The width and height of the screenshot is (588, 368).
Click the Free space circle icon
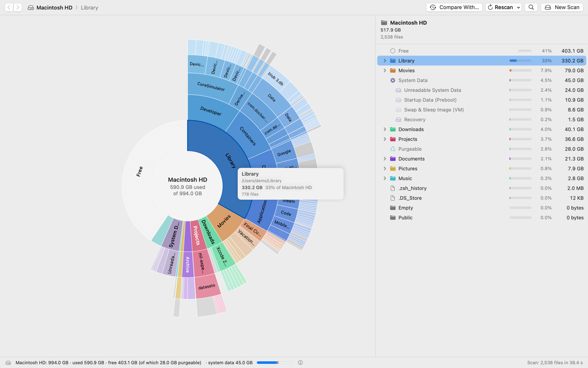393,51
